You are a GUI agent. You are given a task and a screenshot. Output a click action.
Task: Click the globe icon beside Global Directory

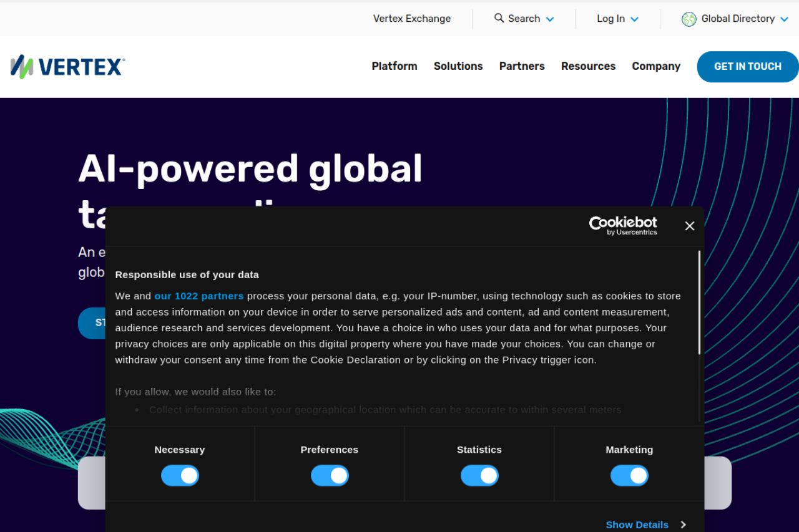689,19
